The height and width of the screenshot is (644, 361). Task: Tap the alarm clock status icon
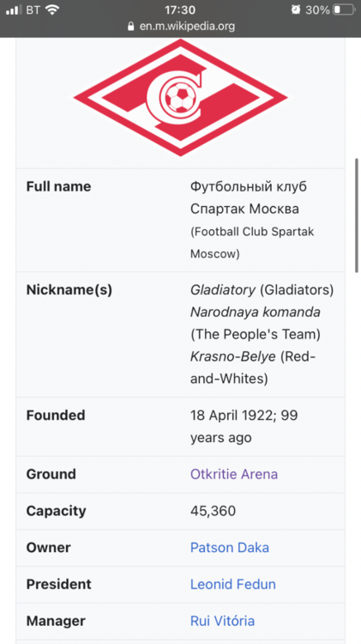(x=296, y=9)
